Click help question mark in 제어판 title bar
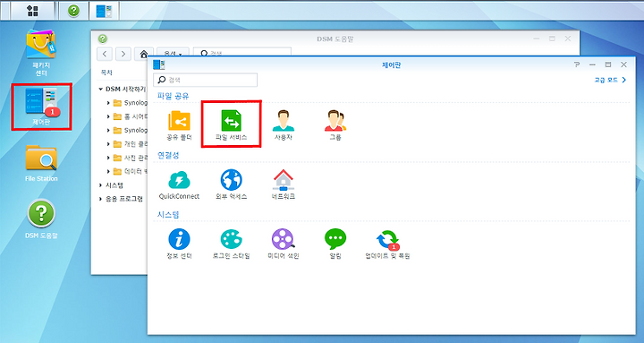The image size is (644, 343). [577, 64]
